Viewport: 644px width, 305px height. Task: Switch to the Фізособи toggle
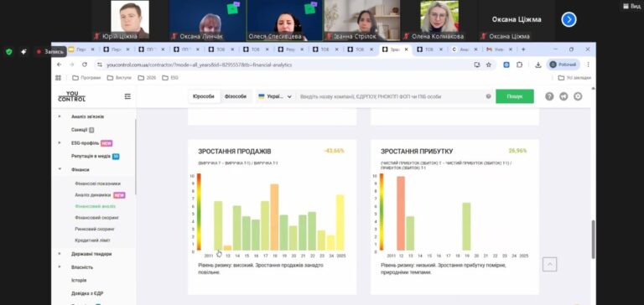236,97
